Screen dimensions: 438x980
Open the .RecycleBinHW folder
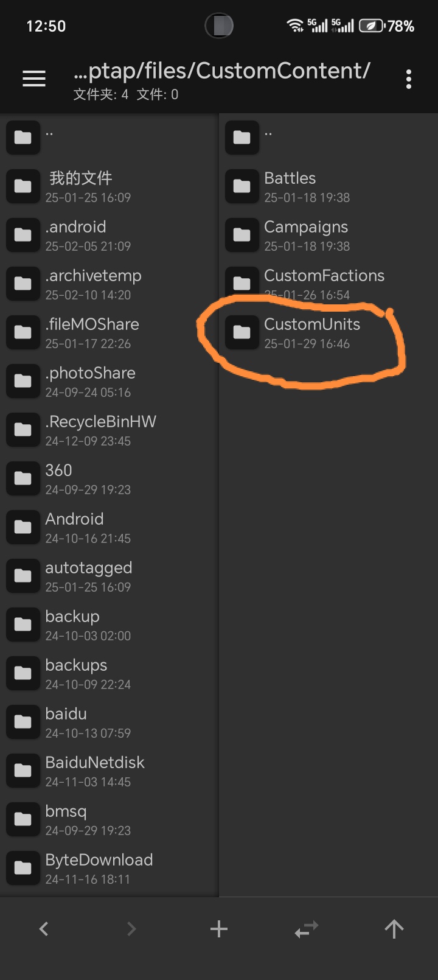[109, 430]
